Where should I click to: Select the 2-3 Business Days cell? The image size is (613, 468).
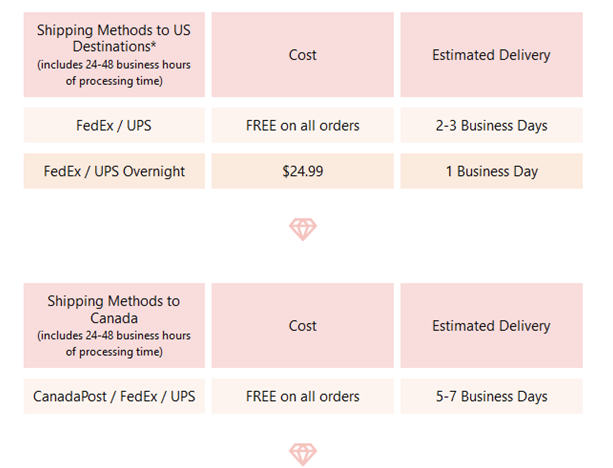[491, 126]
